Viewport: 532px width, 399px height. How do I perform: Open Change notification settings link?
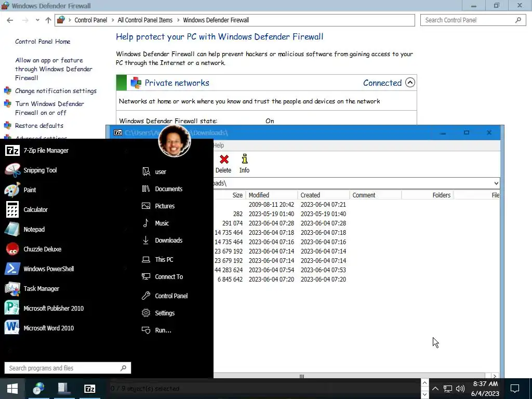click(56, 90)
